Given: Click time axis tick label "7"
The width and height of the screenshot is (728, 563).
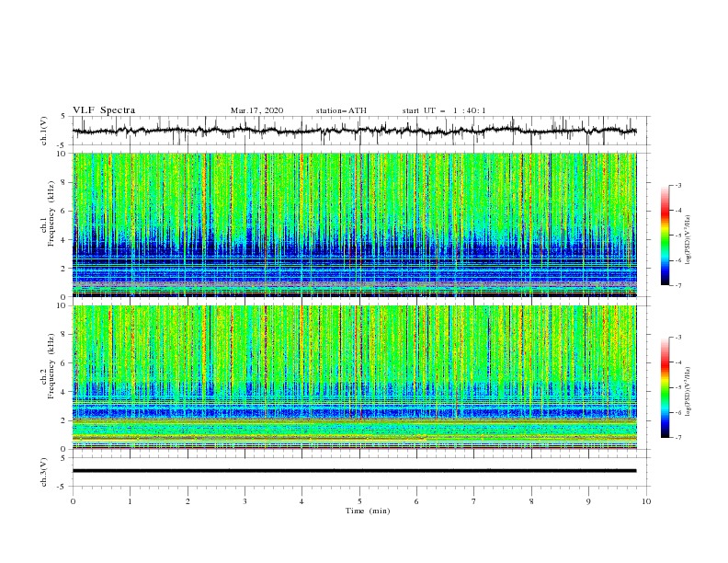Looking at the screenshot, I should point(474,501).
